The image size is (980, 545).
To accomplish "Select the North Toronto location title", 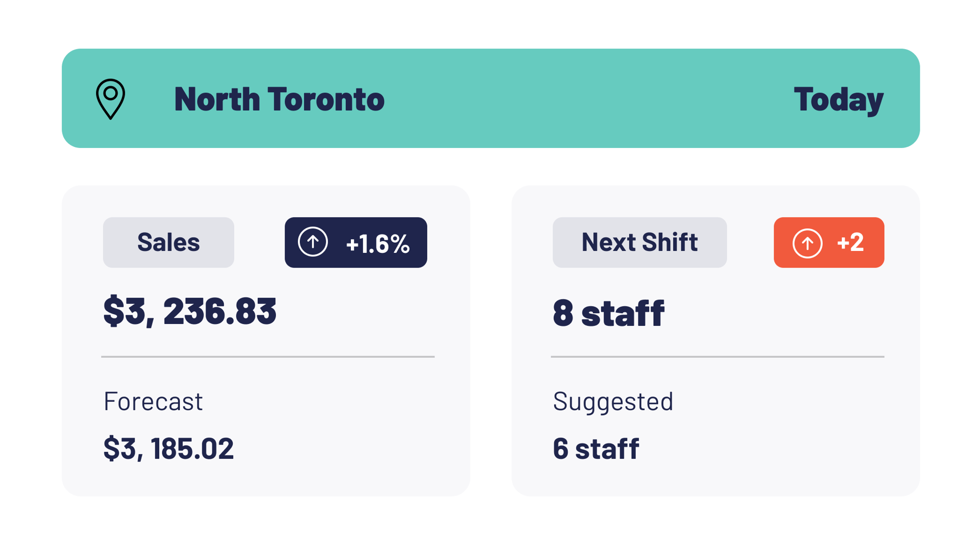I will click(x=279, y=99).
